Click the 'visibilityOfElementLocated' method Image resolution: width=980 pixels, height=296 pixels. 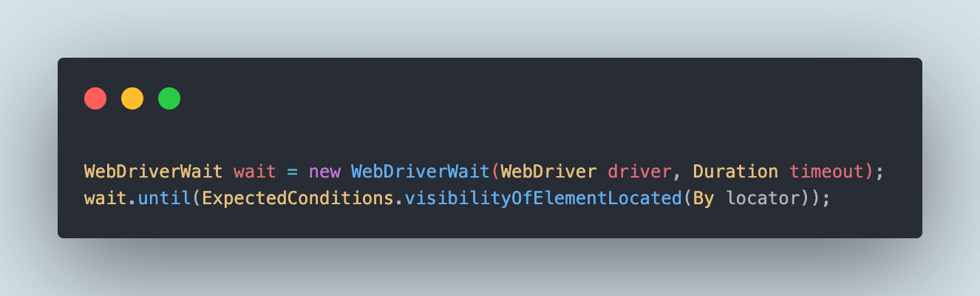[x=542, y=198]
